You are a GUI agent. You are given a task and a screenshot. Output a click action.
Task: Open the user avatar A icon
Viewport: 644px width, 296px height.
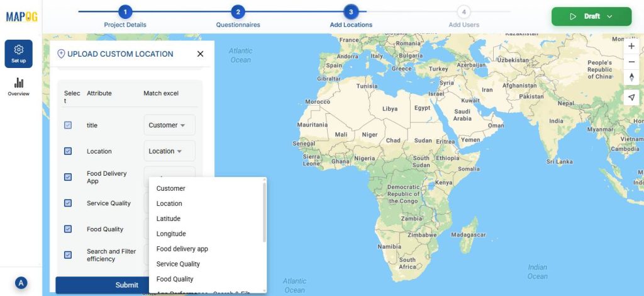(21, 283)
